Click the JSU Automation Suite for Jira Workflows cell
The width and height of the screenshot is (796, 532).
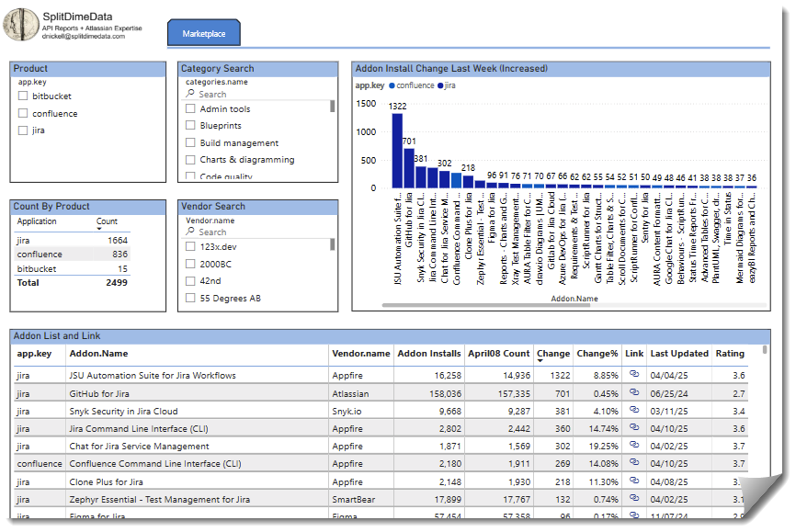pyautogui.click(x=153, y=376)
